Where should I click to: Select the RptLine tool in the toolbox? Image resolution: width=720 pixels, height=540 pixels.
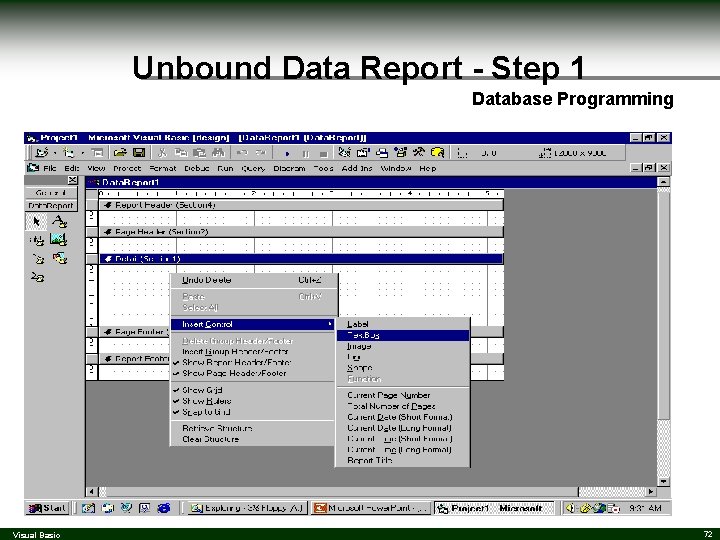[38, 259]
